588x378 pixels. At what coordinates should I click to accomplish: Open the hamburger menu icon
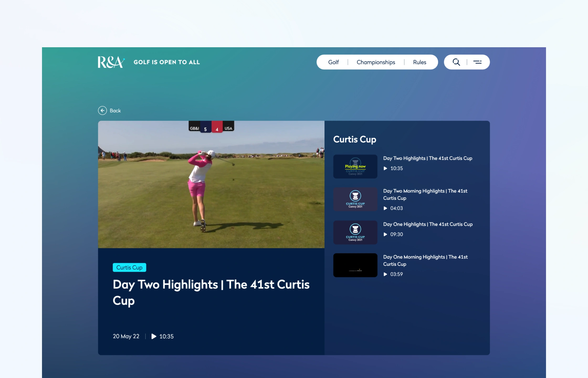point(477,62)
